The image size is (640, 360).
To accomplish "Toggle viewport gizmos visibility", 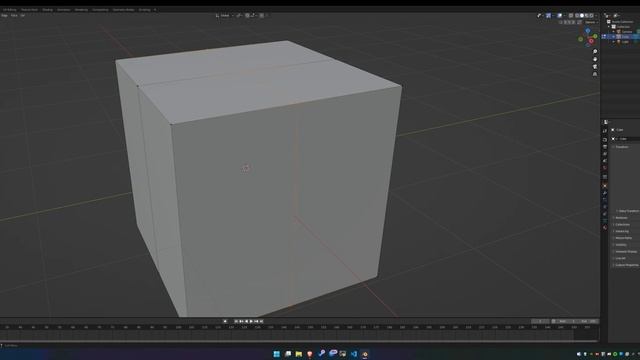I will (x=548, y=16).
